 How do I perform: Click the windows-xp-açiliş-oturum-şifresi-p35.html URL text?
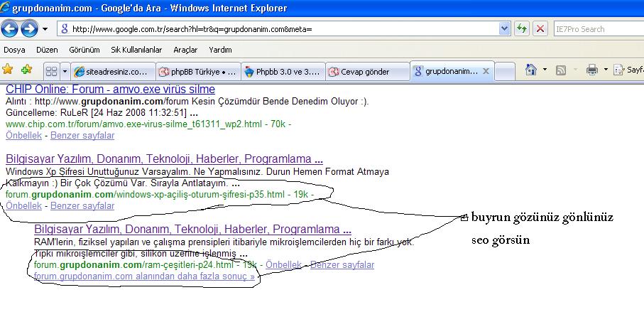tap(145, 194)
